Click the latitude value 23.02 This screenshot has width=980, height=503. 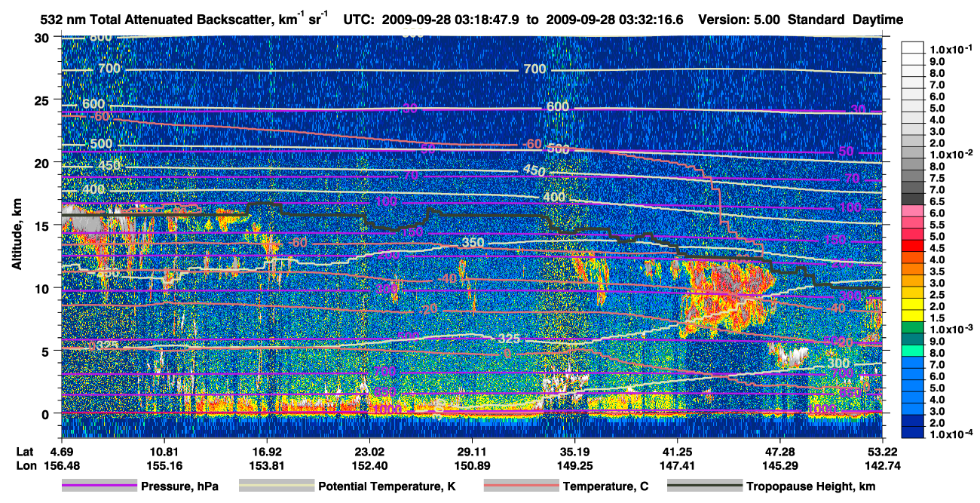(368, 452)
